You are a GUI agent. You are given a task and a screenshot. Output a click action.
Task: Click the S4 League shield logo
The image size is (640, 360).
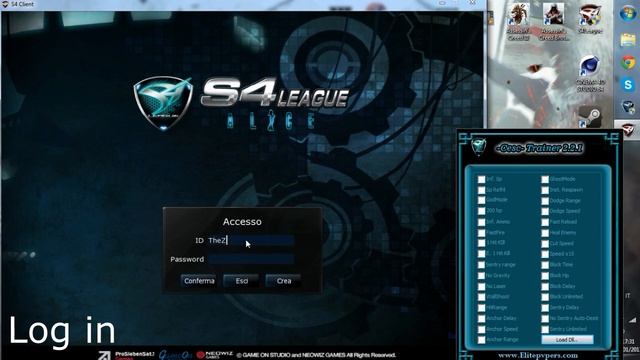click(163, 103)
